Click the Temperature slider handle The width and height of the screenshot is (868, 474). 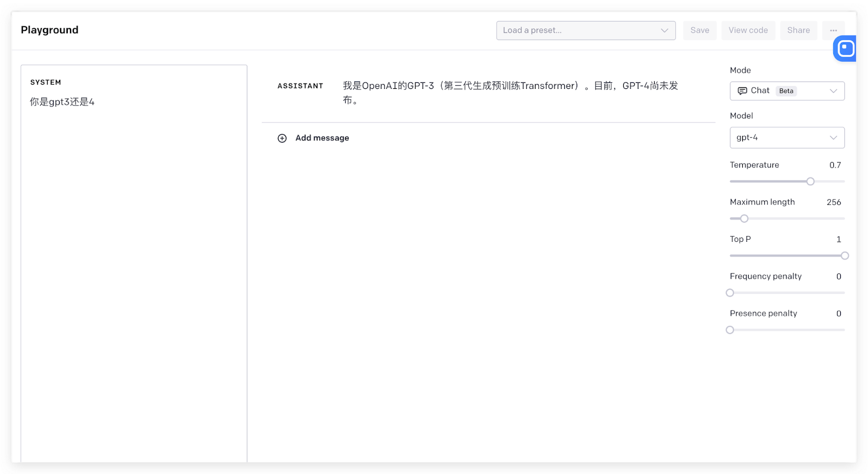[x=810, y=182]
